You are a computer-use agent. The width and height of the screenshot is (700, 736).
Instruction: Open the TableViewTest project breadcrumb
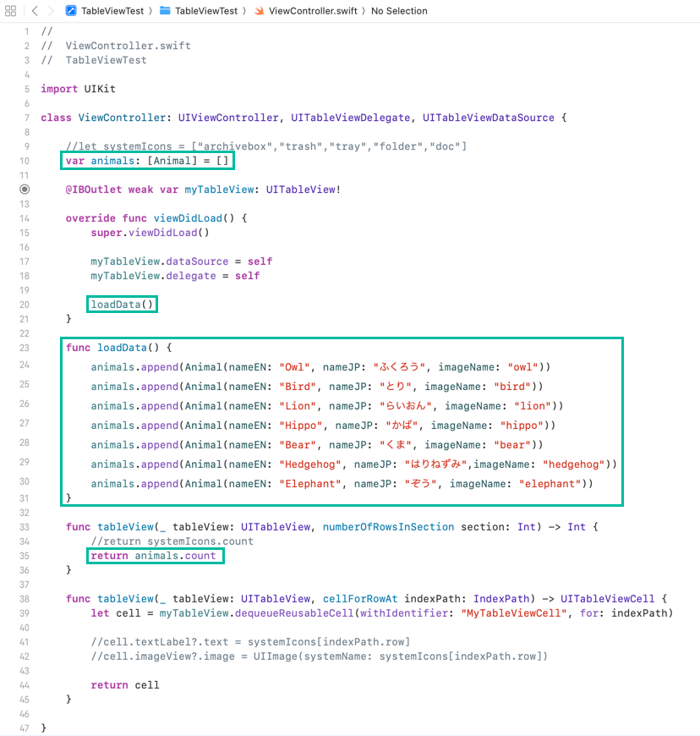[x=113, y=11]
